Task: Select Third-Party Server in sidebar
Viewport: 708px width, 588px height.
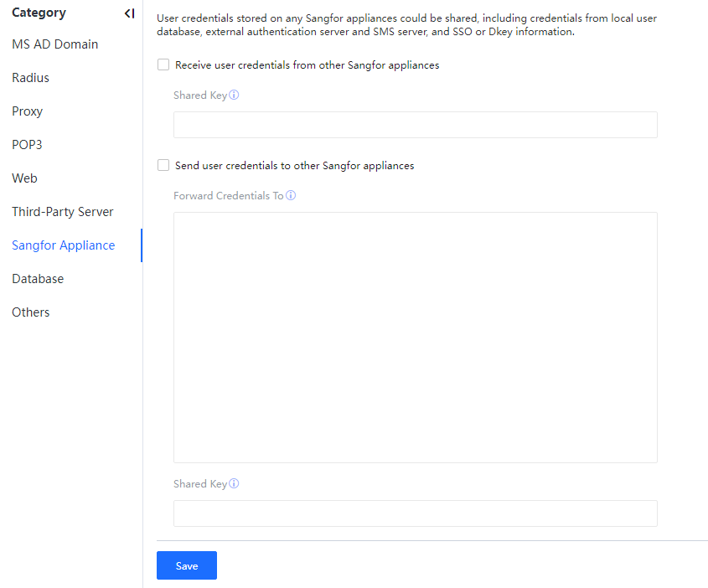Action: point(62,212)
